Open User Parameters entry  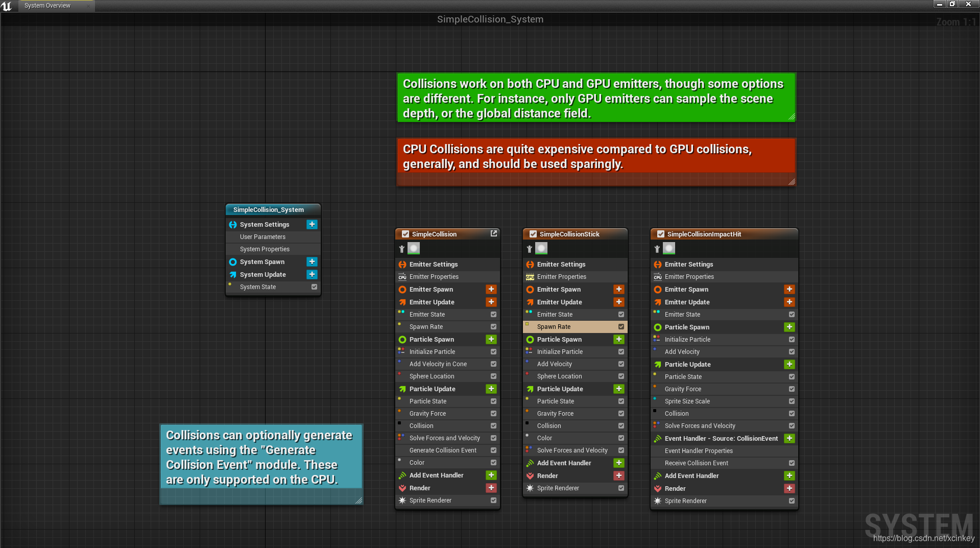[273, 236]
